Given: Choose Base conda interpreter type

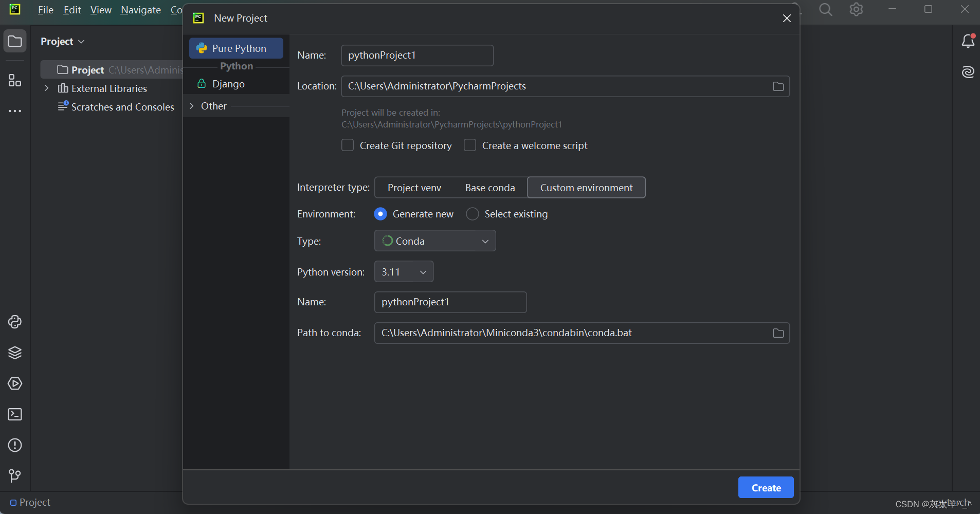Looking at the screenshot, I should pos(490,188).
